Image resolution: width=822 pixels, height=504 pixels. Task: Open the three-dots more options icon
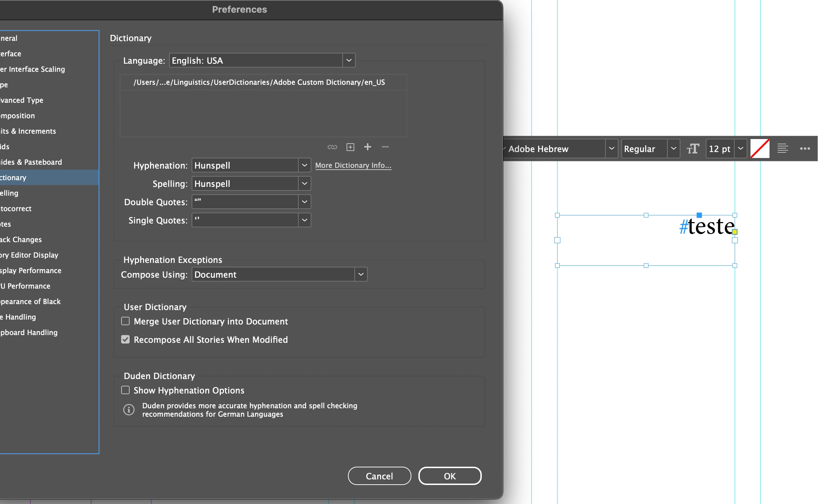[x=805, y=149]
